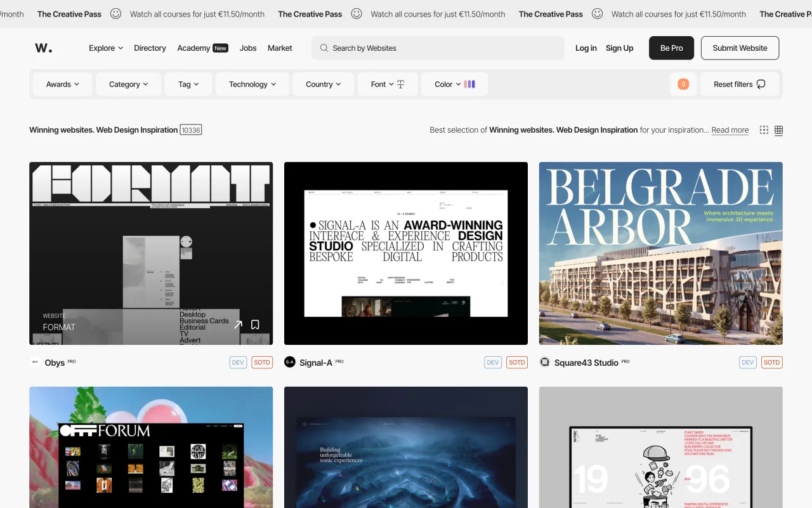This screenshot has width=812, height=508.
Task: Open the Category filter dropdown
Action: coord(128,84)
